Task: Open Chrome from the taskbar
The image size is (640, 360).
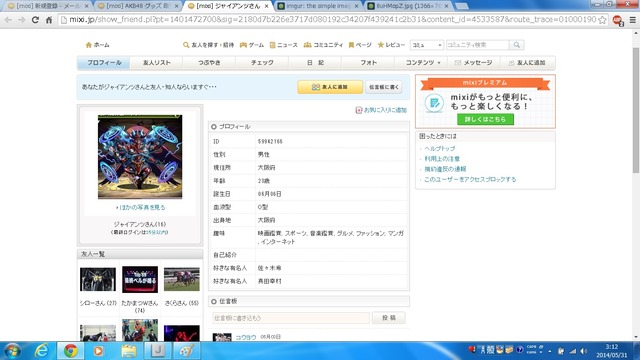Action: coord(70,351)
